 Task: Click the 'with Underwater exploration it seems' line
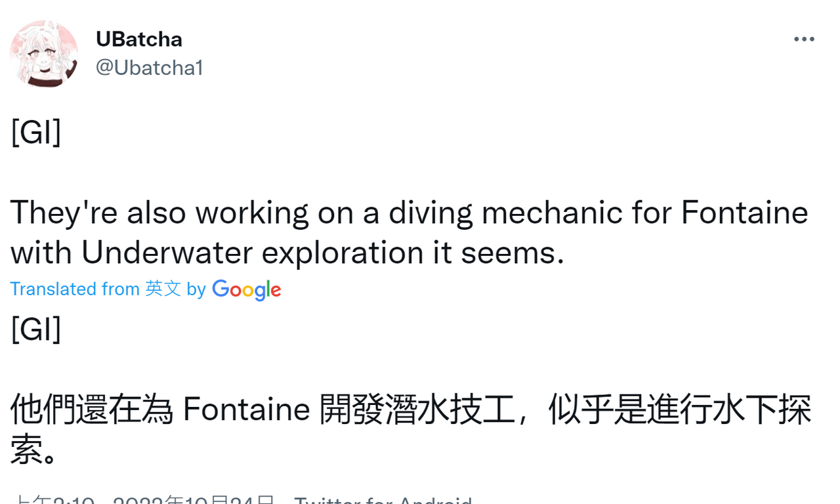[x=287, y=253]
